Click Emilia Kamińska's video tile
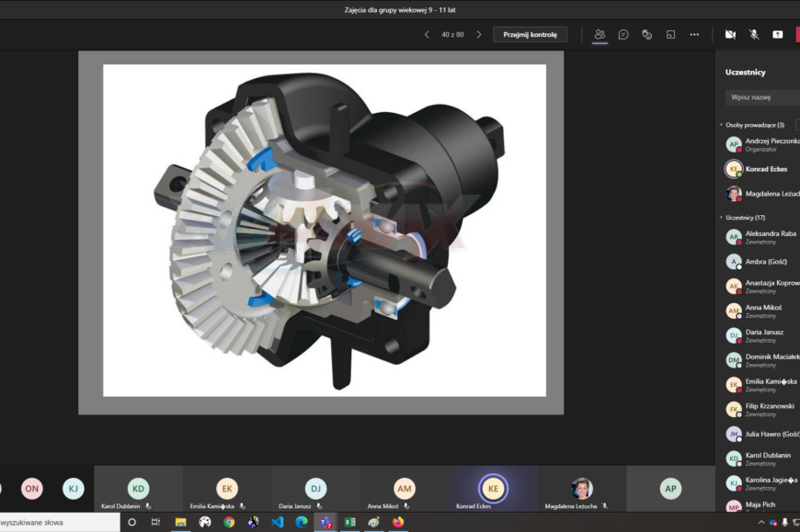The image size is (800, 532). [227, 489]
